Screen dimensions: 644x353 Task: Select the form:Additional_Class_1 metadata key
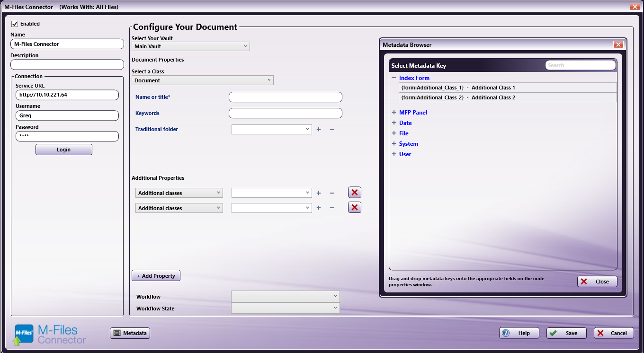[508, 88]
